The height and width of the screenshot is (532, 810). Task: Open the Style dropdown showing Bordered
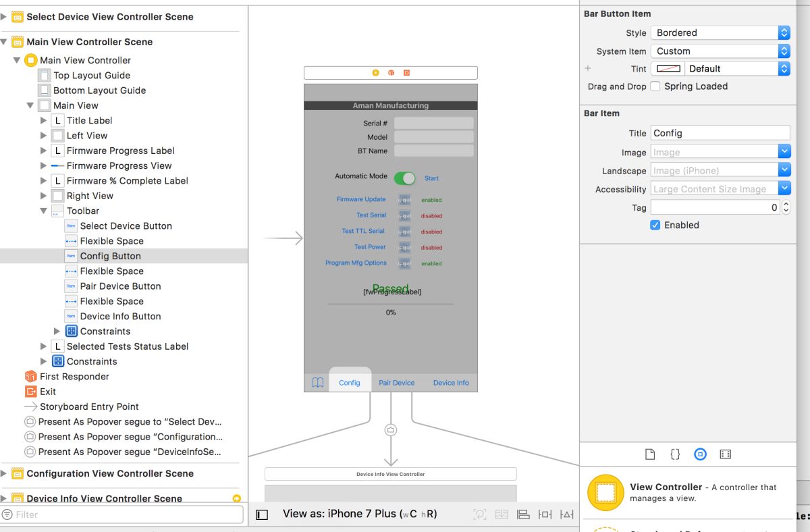pos(720,32)
